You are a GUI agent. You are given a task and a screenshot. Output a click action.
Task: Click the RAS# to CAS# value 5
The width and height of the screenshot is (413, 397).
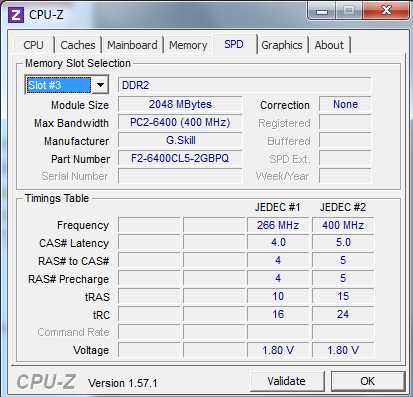[x=343, y=260]
